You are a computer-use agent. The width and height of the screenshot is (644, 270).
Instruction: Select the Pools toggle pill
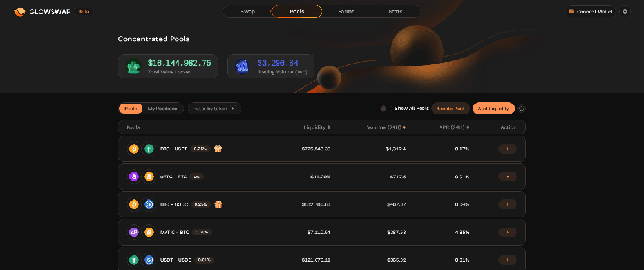[x=131, y=109]
